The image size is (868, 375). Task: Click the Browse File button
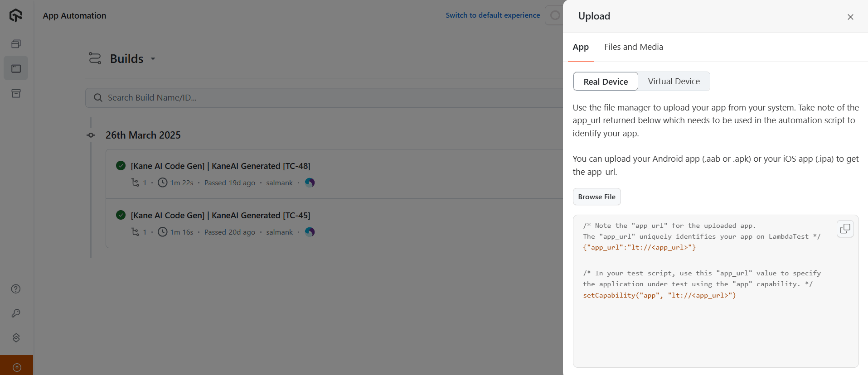coord(596,197)
